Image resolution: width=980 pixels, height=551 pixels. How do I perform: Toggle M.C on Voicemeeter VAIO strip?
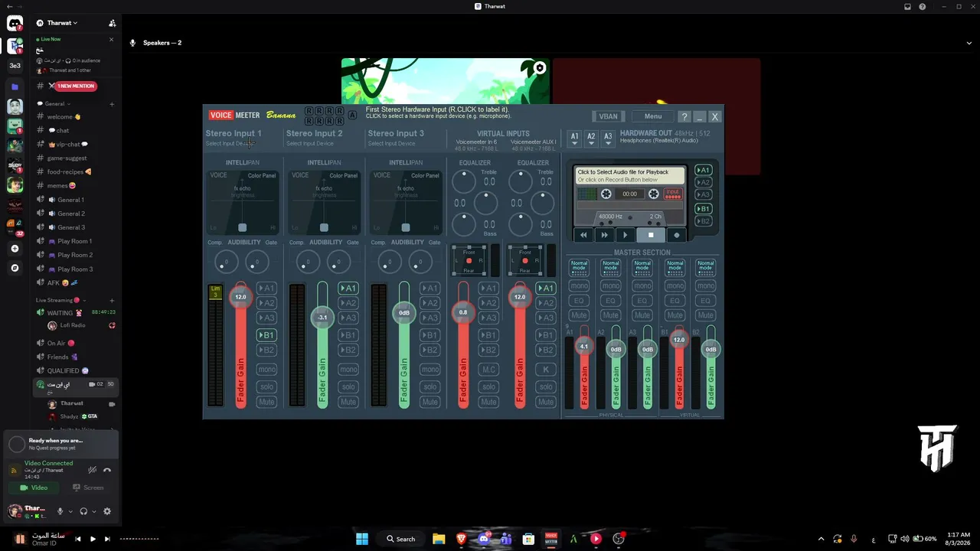[488, 370]
